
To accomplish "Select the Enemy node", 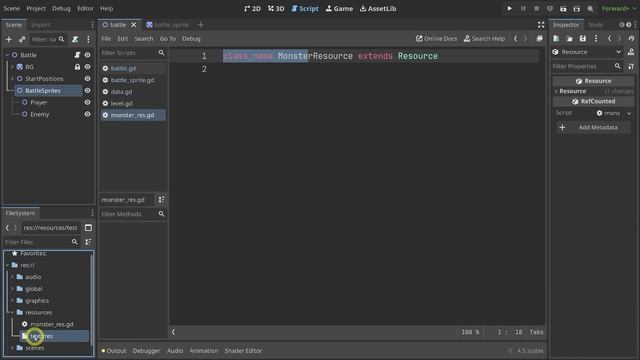I will click(x=40, y=114).
